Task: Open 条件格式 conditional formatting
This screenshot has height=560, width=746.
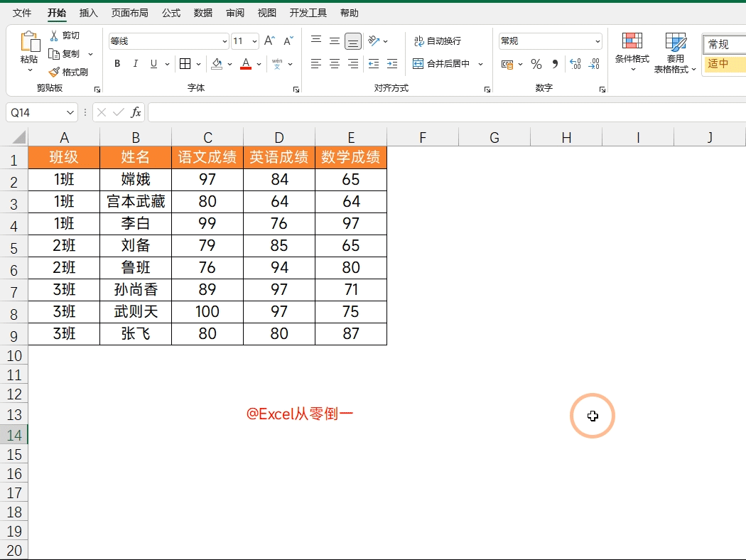Action: point(632,53)
